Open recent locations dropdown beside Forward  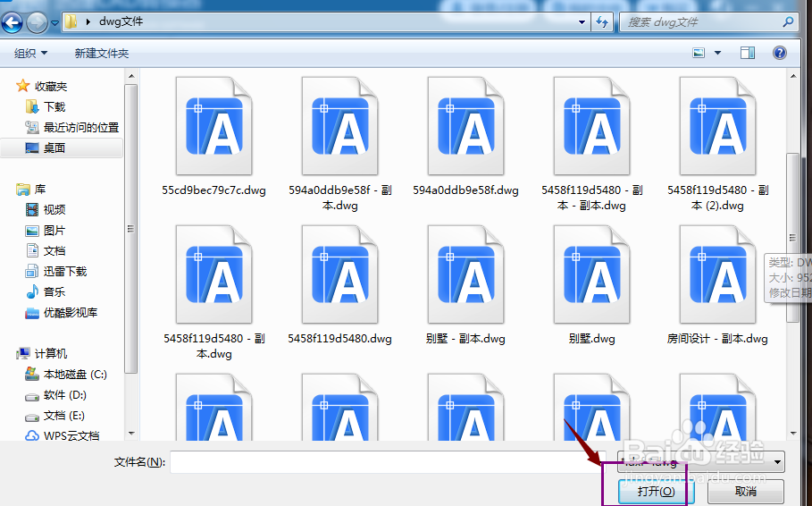coord(54,23)
